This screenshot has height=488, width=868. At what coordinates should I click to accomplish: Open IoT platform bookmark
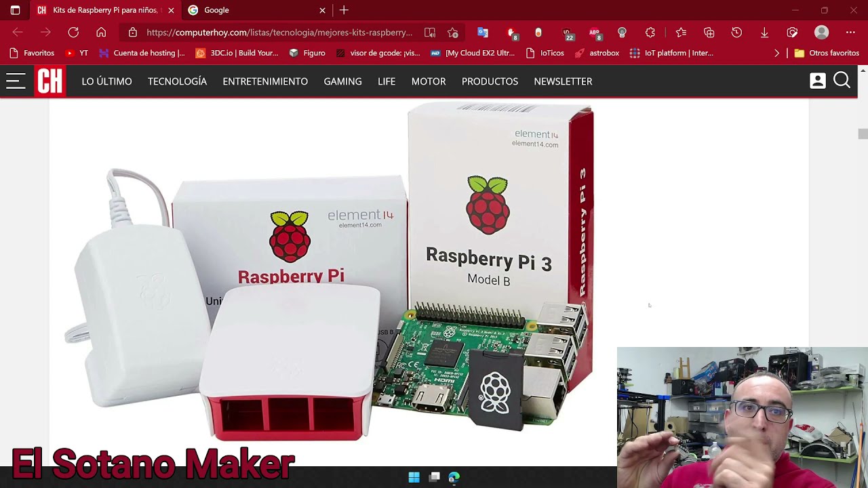pos(671,53)
